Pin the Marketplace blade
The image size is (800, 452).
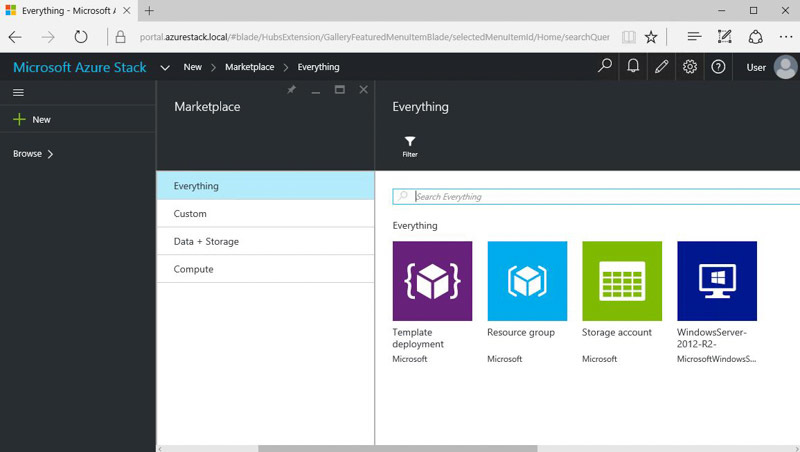click(291, 90)
